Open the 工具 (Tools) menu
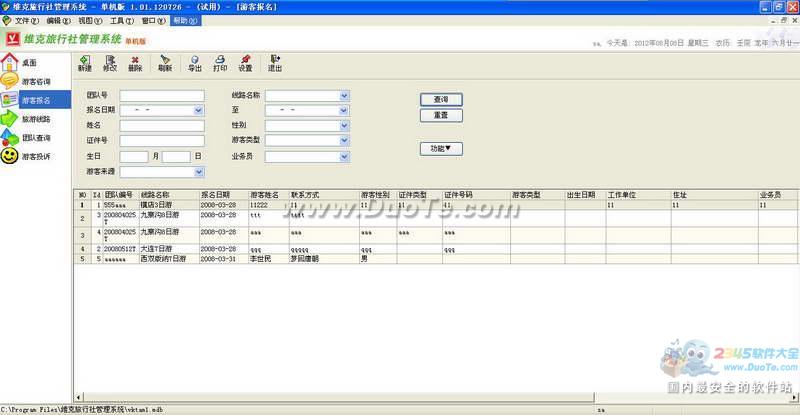This screenshot has width=800, height=415. coord(121,20)
